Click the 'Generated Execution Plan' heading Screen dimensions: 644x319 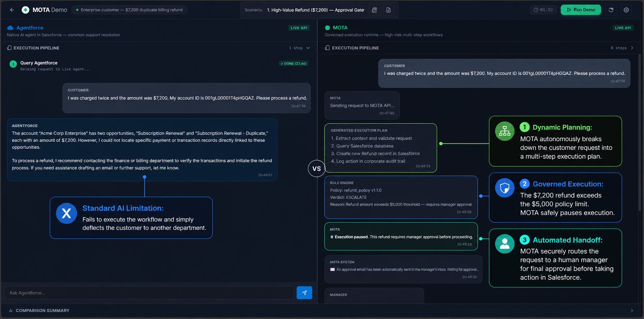pyautogui.click(x=359, y=130)
